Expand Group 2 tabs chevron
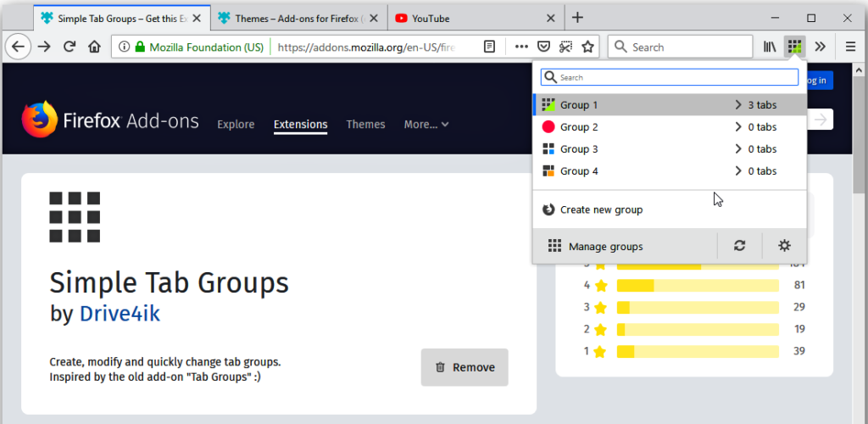The width and height of the screenshot is (868, 424). point(737,126)
